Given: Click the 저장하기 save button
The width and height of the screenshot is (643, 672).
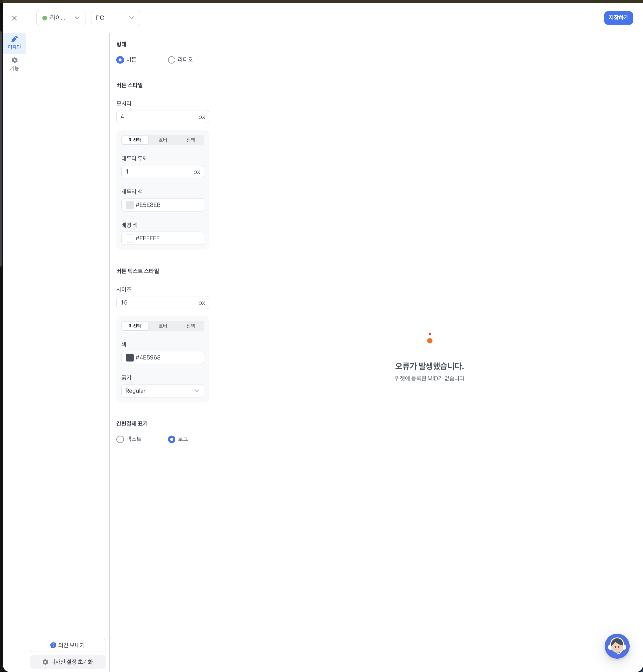Looking at the screenshot, I should 618,18.
